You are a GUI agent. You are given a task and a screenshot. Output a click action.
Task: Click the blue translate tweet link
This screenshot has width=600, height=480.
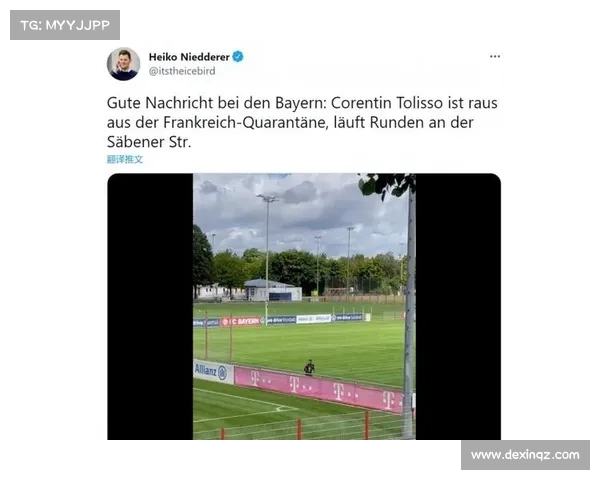pyautogui.click(x=125, y=159)
